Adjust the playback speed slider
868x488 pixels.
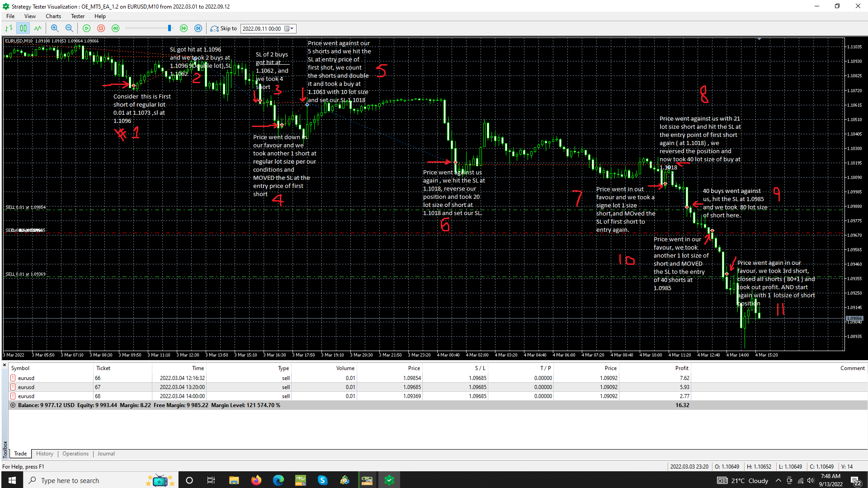(x=169, y=28)
